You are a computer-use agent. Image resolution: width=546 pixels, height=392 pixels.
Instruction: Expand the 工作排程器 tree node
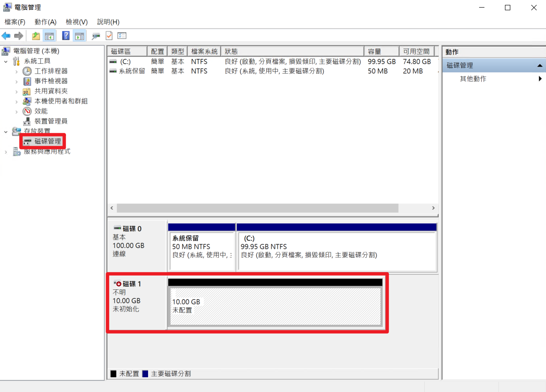[17, 71]
